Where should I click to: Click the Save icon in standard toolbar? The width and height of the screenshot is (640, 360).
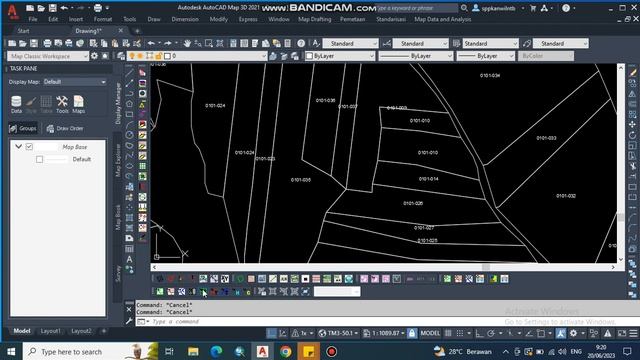pos(34,43)
